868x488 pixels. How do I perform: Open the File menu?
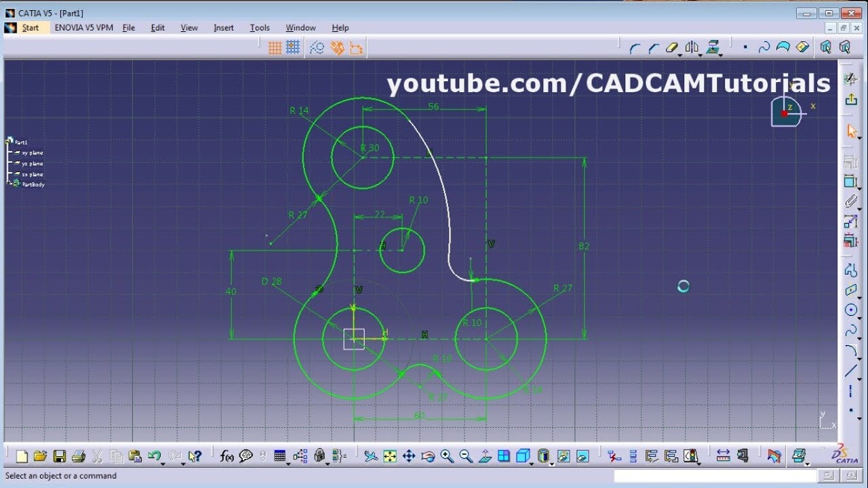(129, 28)
